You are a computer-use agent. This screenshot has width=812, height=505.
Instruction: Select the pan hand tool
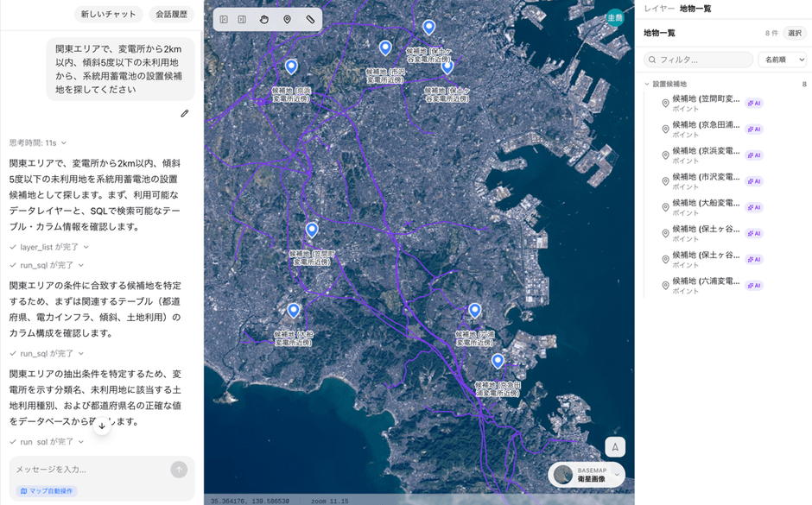pyautogui.click(x=264, y=19)
